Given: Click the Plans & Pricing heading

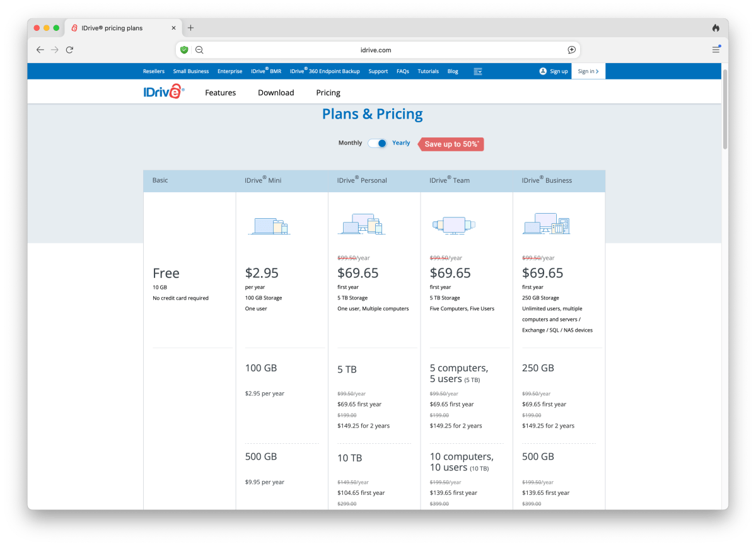Looking at the screenshot, I should tap(373, 114).
